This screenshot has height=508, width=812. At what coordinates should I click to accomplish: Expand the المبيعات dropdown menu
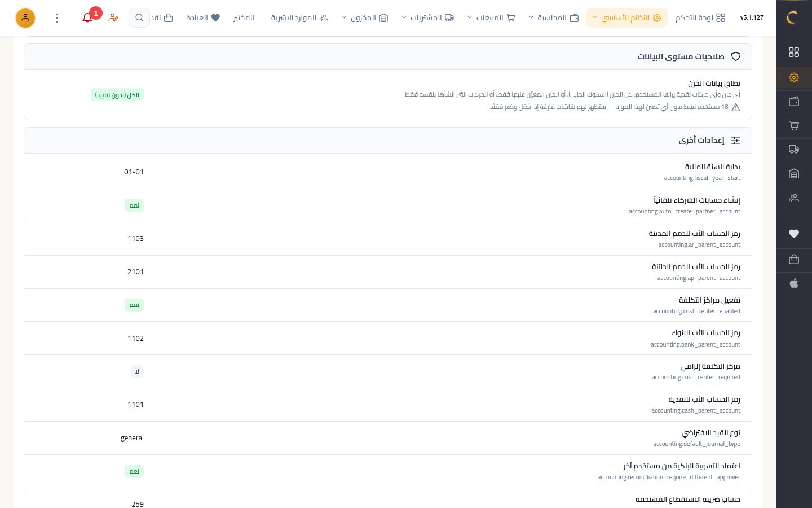pyautogui.click(x=491, y=17)
